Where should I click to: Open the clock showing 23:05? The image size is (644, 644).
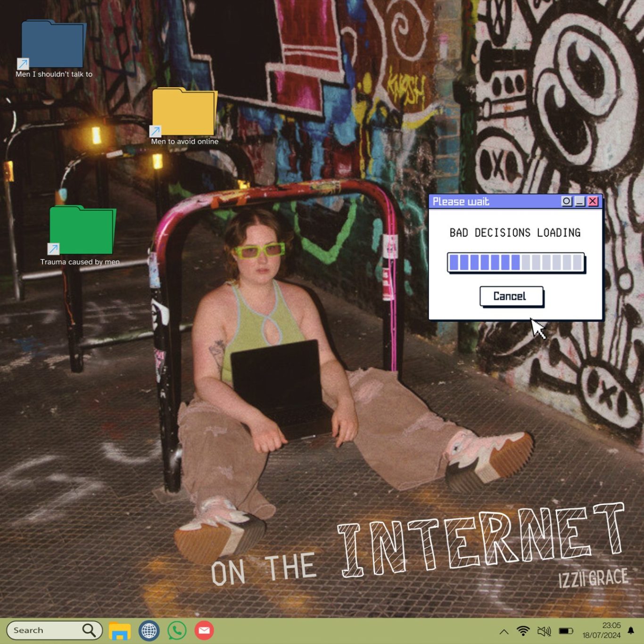[x=611, y=625]
